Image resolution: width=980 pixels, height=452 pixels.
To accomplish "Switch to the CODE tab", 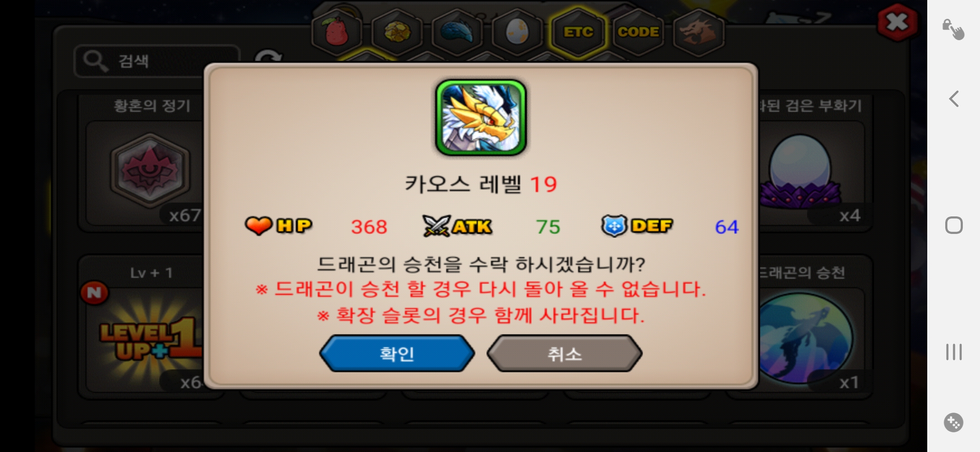I will click(638, 31).
